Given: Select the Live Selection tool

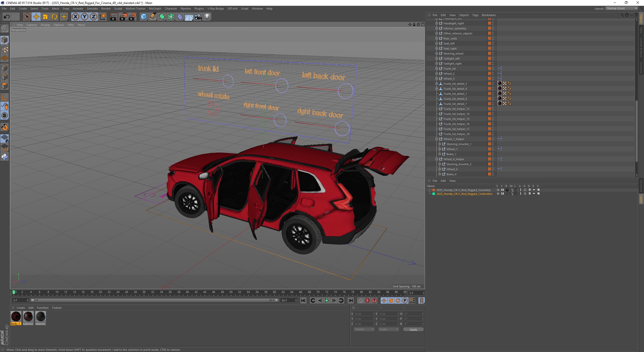Looking at the screenshot, I should [27, 17].
